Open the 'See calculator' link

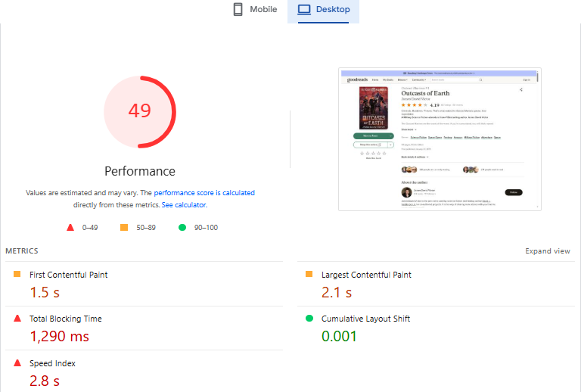pos(183,205)
